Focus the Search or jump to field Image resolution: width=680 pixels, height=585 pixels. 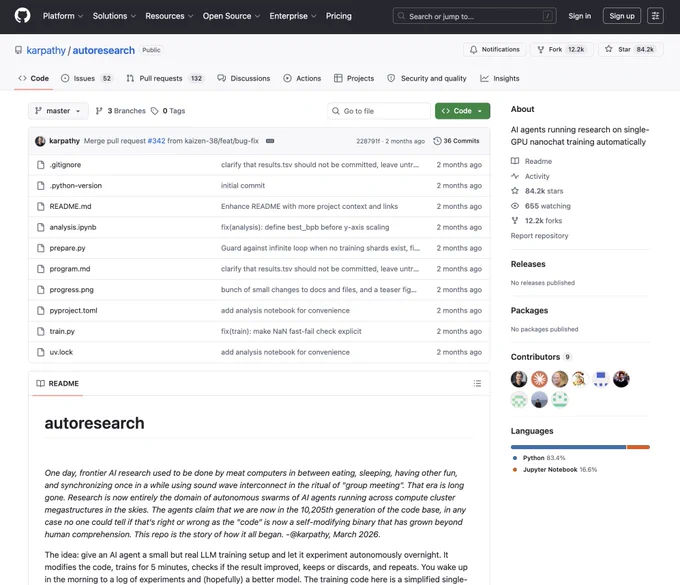[x=474, y=16]
